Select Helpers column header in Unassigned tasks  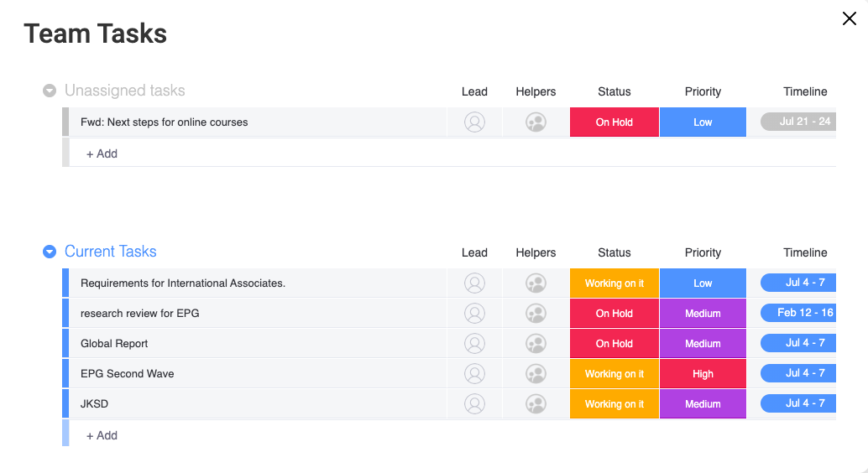(x=536, y=92)
